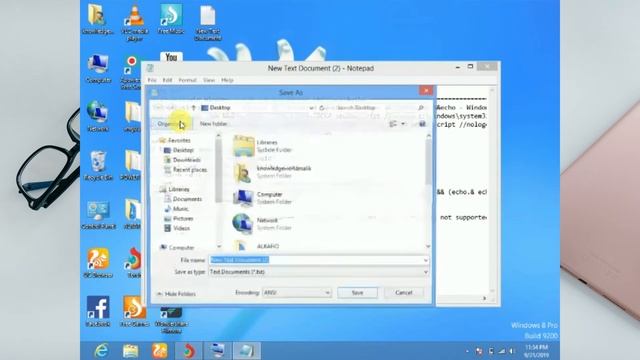Screen dimensions: 640x360
Task: Select Recent places in navigation pane
Action: click(x=185, y=170)
